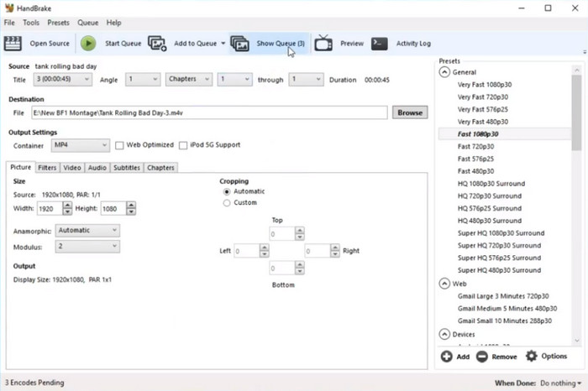
Task: Click the Activity Log label
Action: 413,44
